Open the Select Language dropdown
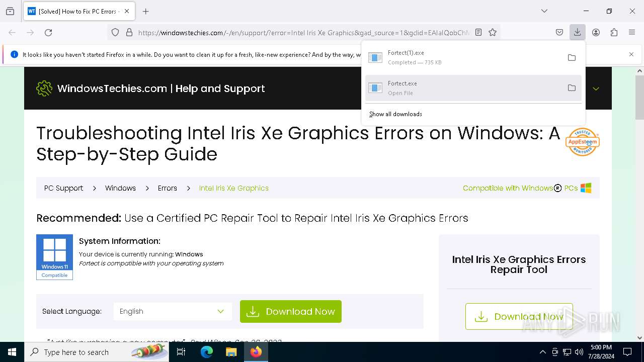The image size is (644, 362). coord(173,311)
